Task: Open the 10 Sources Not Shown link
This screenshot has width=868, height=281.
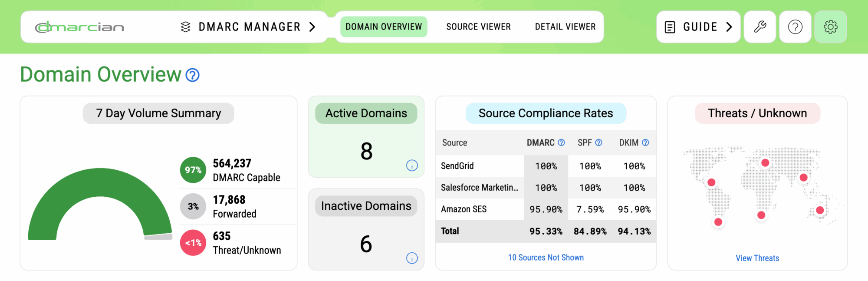Action: click(x=546, y=258)
